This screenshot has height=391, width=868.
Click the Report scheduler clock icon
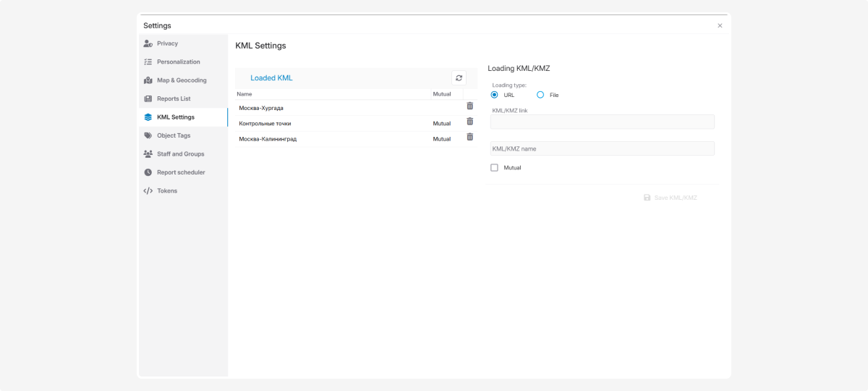[x=148, y=172]
